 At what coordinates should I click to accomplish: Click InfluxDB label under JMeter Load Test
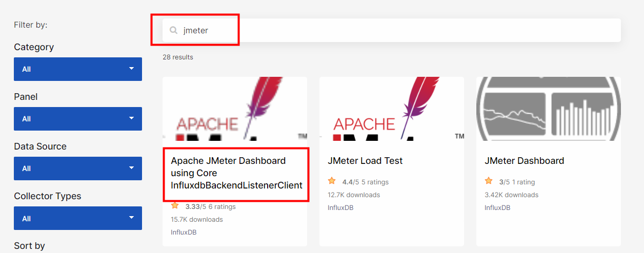[x=340, y=207]
